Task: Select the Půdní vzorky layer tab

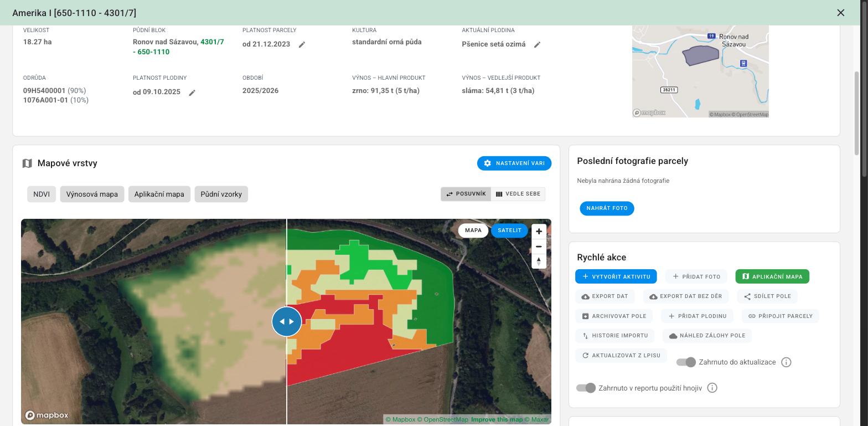Action: 221,194
